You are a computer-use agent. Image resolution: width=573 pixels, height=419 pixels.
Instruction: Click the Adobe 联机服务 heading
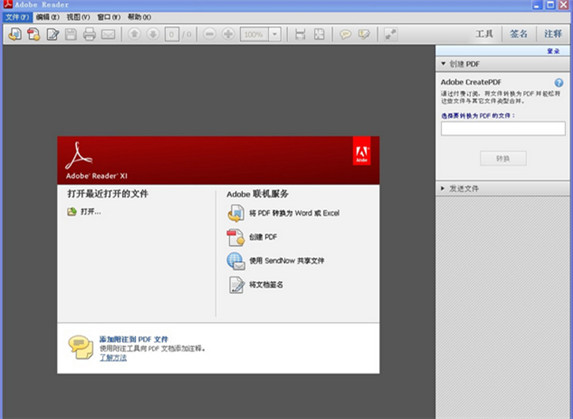tap(258, 194)
